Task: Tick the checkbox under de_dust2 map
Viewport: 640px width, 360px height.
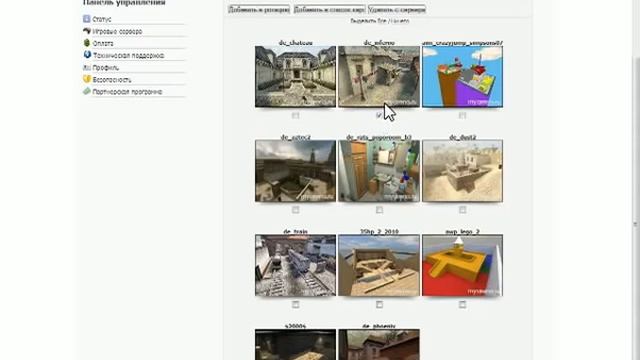Action: (x=462, y=210)
